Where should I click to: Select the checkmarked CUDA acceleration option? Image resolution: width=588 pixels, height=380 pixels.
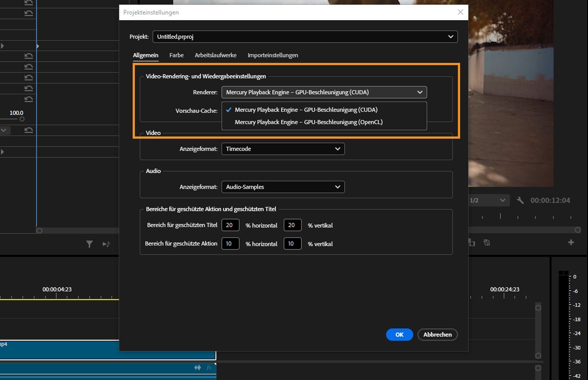[x=306, y=109]
